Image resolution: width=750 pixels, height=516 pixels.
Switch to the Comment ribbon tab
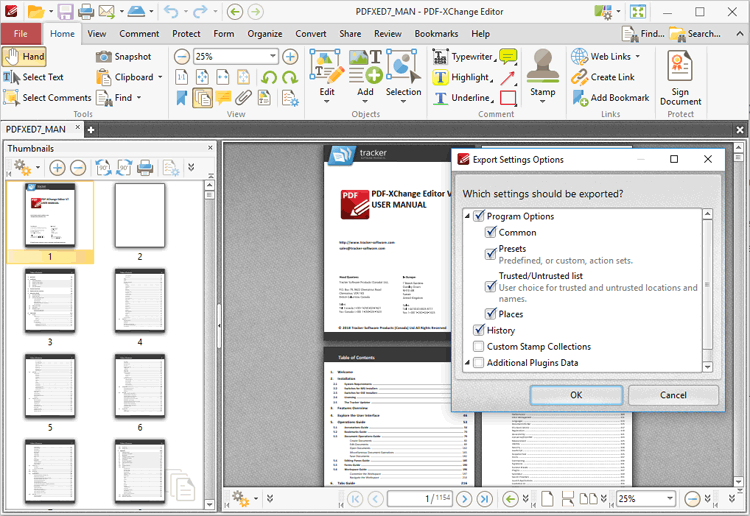(139, 34)
